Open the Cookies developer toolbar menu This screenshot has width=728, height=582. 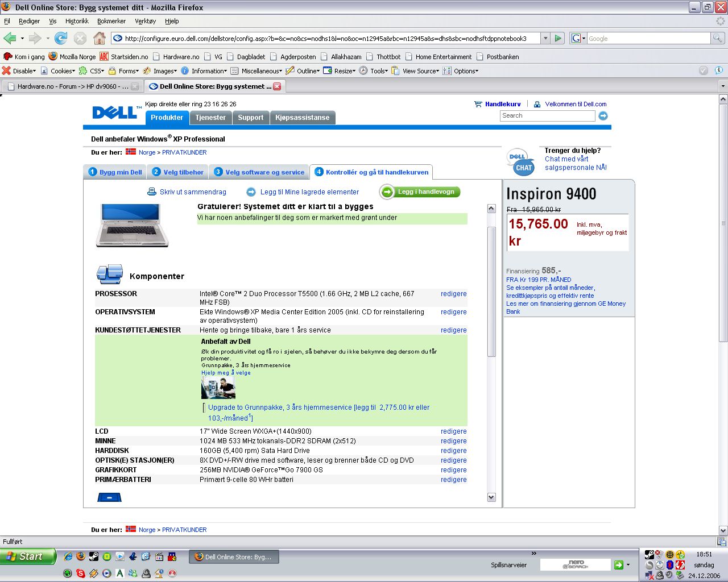click(x=57, y=71)
